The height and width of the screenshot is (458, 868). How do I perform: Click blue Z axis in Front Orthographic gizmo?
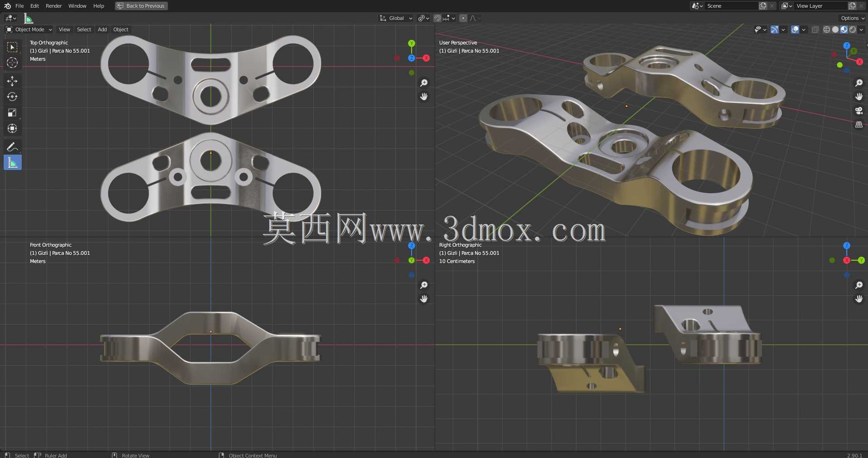[x=412, y=246]
